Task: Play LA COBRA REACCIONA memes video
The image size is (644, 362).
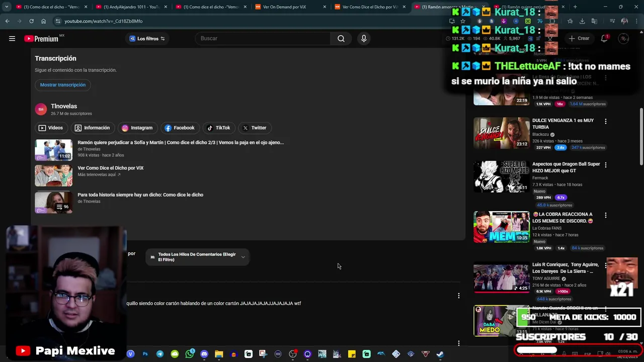Action: coord(502,227)
